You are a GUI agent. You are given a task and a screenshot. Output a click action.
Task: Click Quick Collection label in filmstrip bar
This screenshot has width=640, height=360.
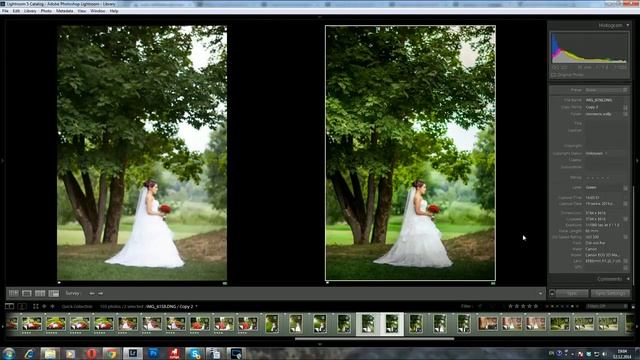(77, 307)
